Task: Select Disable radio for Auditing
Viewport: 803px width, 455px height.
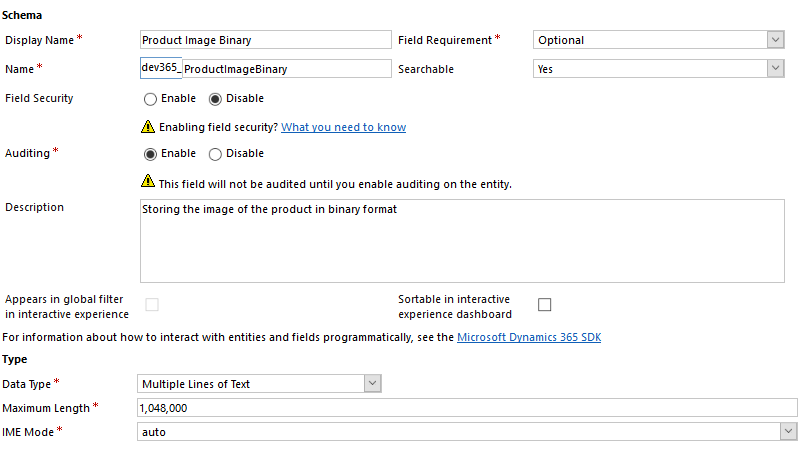Action: (x=215, y=154)
